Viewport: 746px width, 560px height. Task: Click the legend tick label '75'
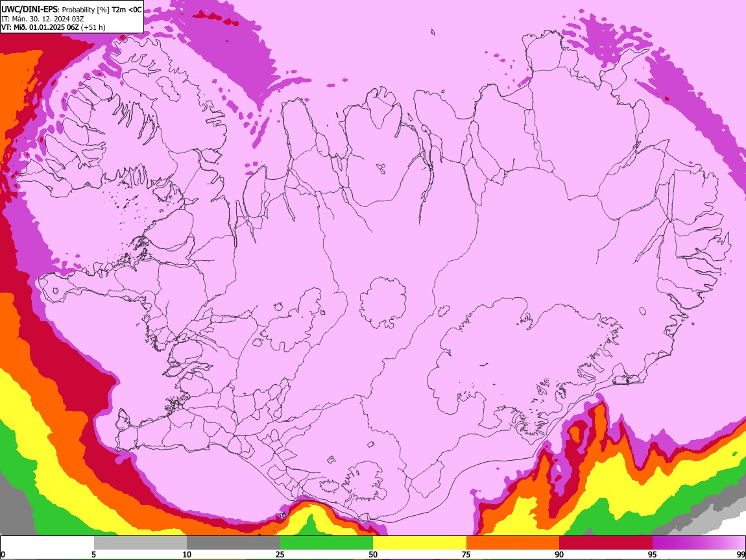[x=466, y=554]
